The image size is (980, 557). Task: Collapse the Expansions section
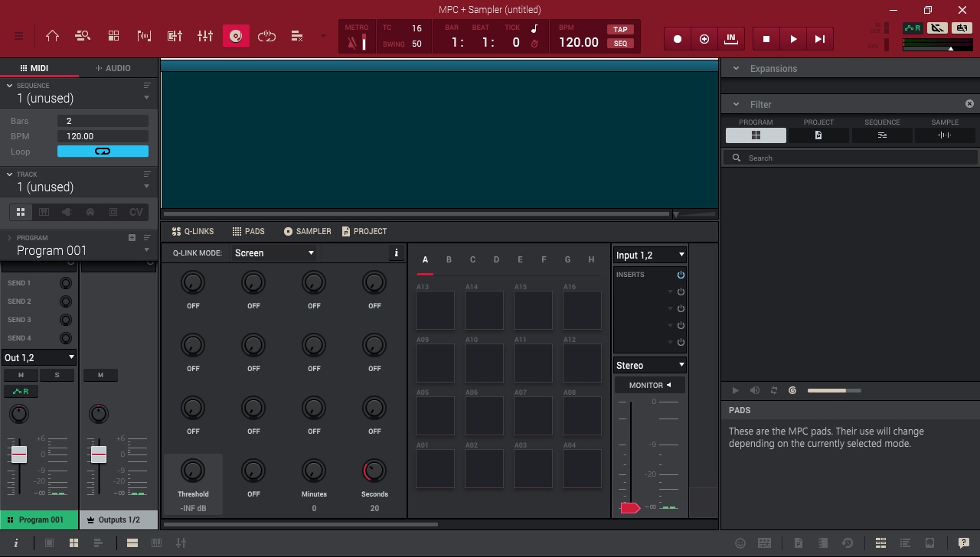tap(736, 68)
